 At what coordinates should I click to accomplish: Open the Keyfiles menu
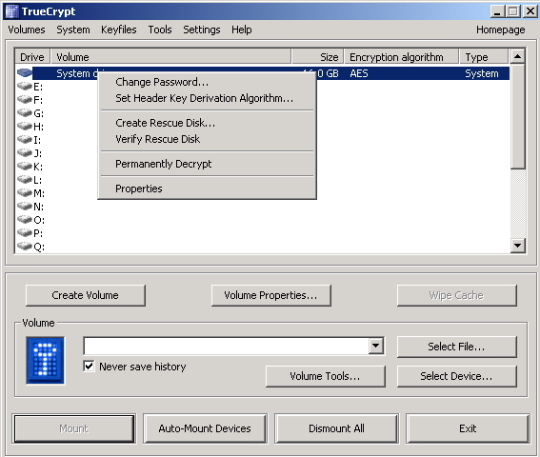(118, 30)
